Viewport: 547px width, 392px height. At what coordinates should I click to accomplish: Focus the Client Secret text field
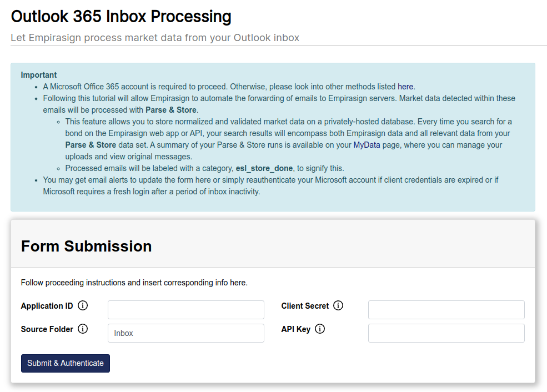point(446,310)
